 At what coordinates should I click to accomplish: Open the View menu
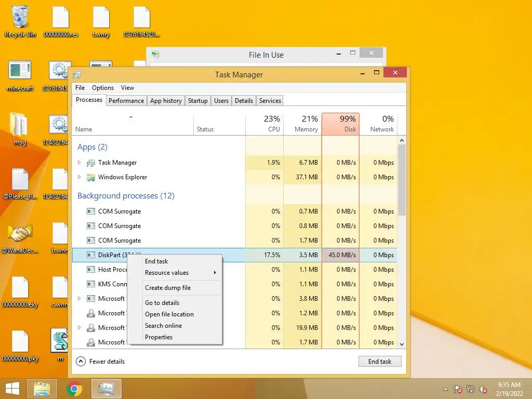click(128, 88)
